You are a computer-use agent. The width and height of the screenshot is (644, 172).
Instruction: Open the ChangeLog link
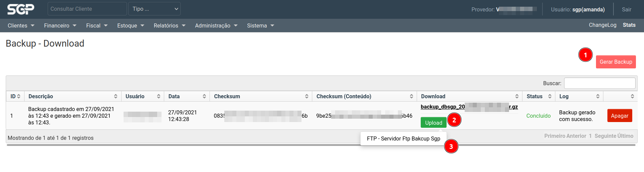(602, 25)
